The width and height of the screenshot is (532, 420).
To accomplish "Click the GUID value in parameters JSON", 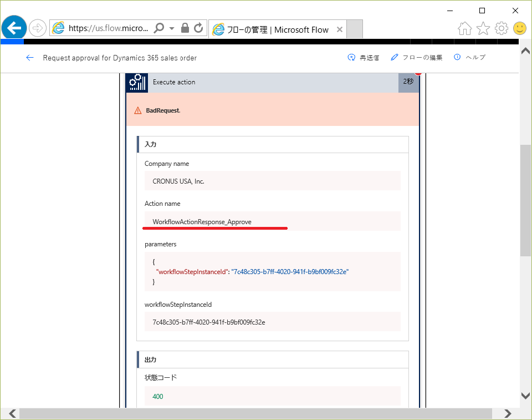I will (x=290, y=272).
